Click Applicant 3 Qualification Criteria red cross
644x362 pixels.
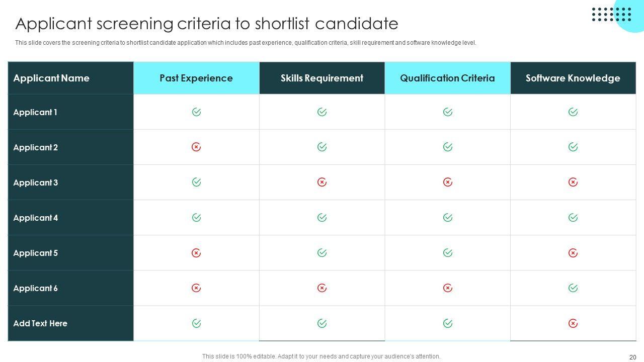447,183
